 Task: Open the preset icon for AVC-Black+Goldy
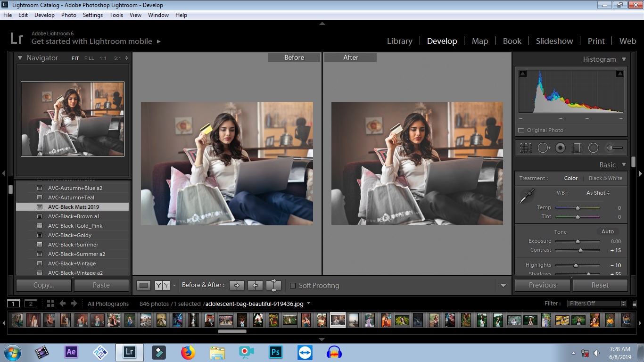click(40, 235)
